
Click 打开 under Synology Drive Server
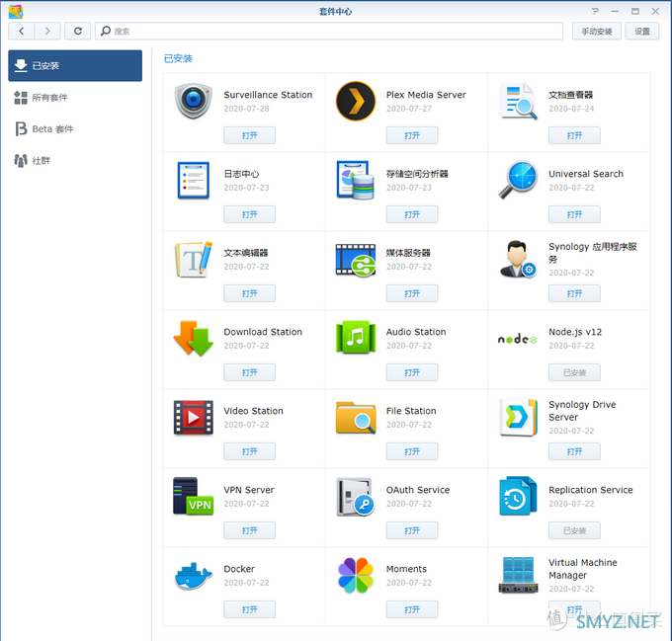(574, 451)
